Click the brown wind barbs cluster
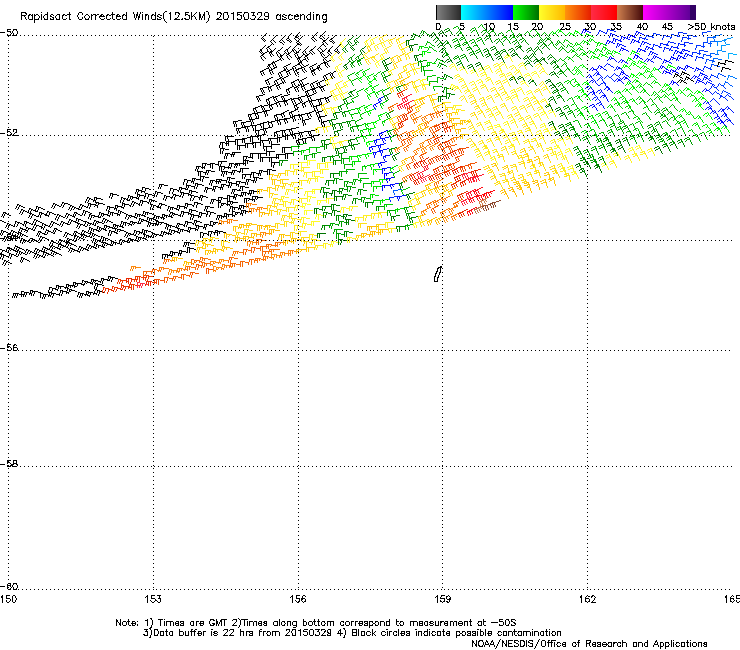Viewport: 740px width, 650px height. click(x=487, y=206)
